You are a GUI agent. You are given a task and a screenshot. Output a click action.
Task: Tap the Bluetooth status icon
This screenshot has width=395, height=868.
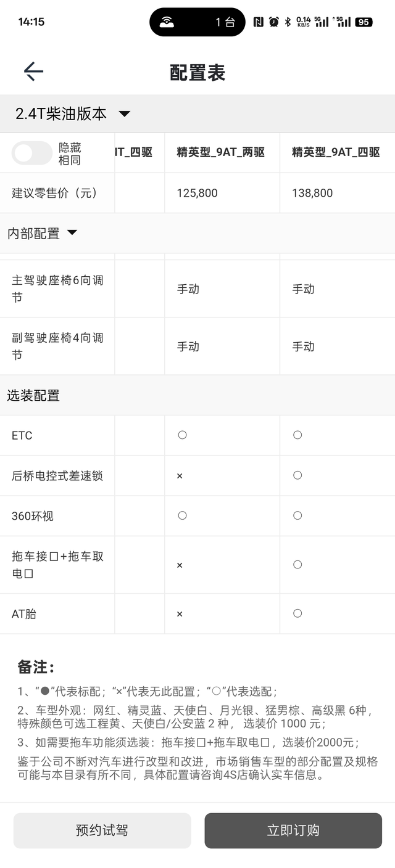point(288,22)
